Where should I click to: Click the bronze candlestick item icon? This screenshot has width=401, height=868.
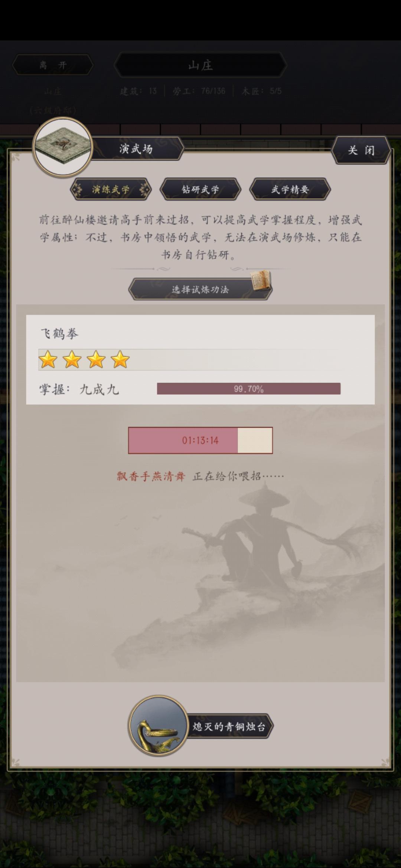158,726
